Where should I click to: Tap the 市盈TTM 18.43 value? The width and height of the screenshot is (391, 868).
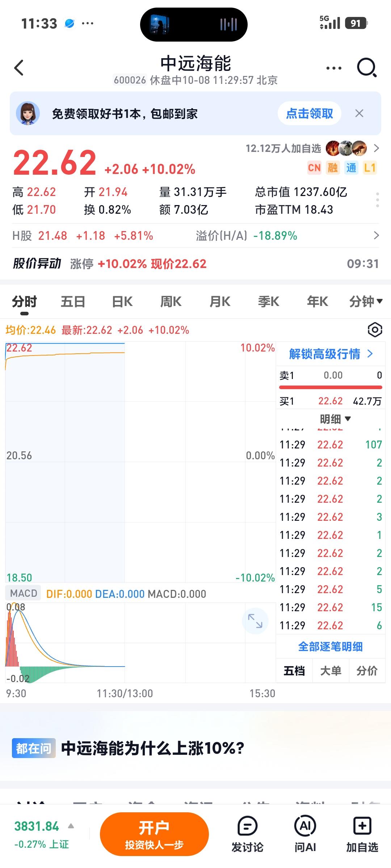(294, 210)
